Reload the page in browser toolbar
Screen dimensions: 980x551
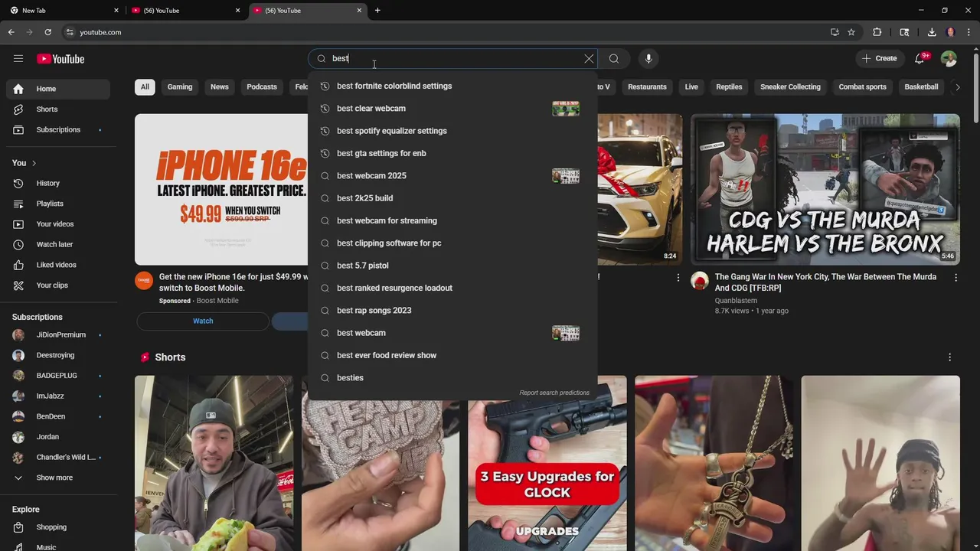click(47, 32)
